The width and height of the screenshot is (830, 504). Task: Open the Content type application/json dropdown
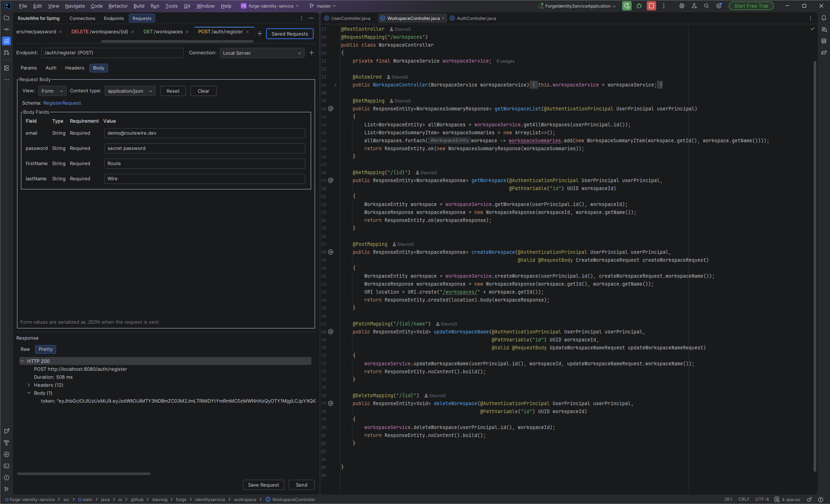coord(130,91)
